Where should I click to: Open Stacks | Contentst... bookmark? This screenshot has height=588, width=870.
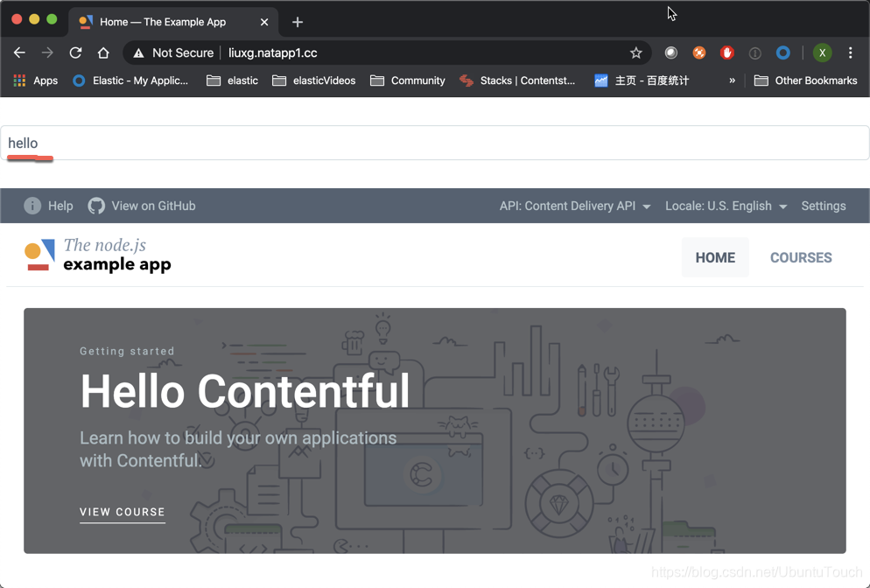pyautogui.click(x=517, y=80)
